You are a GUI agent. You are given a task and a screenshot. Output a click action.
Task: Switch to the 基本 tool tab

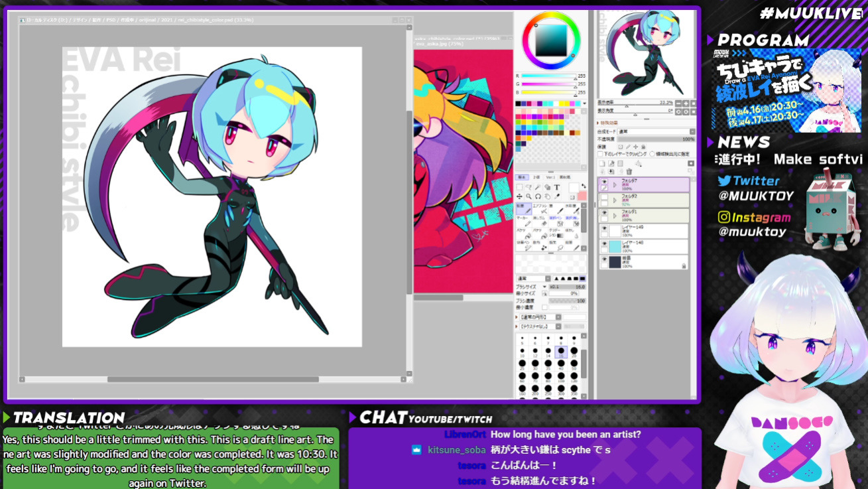click(x=522, y=177)
